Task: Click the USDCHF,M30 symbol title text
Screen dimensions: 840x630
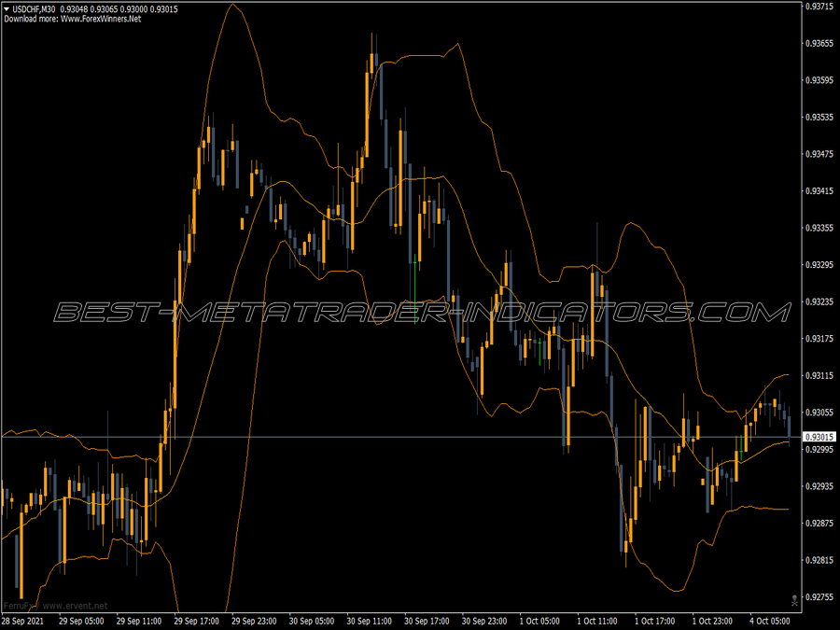Action: (x=34, y=9)
